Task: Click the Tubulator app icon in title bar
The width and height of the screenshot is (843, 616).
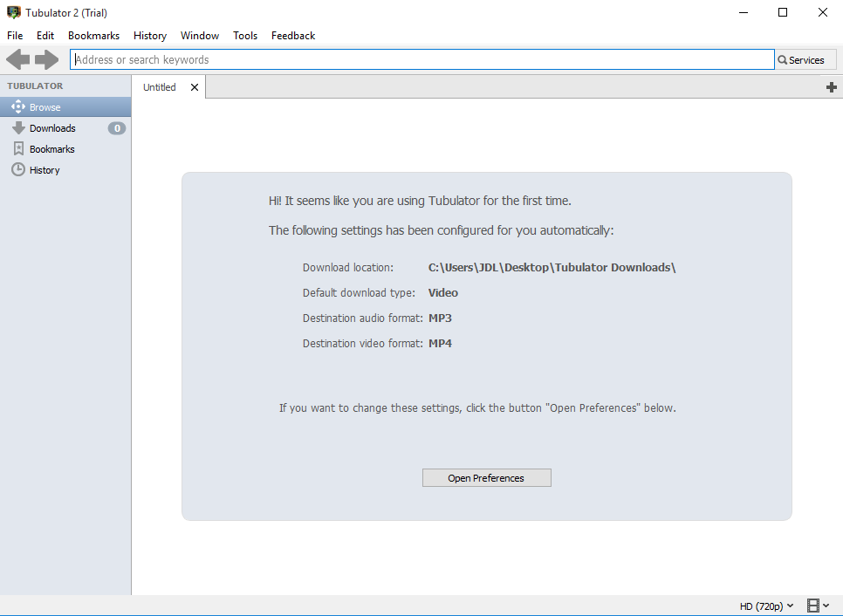Action: coord(13,12)
